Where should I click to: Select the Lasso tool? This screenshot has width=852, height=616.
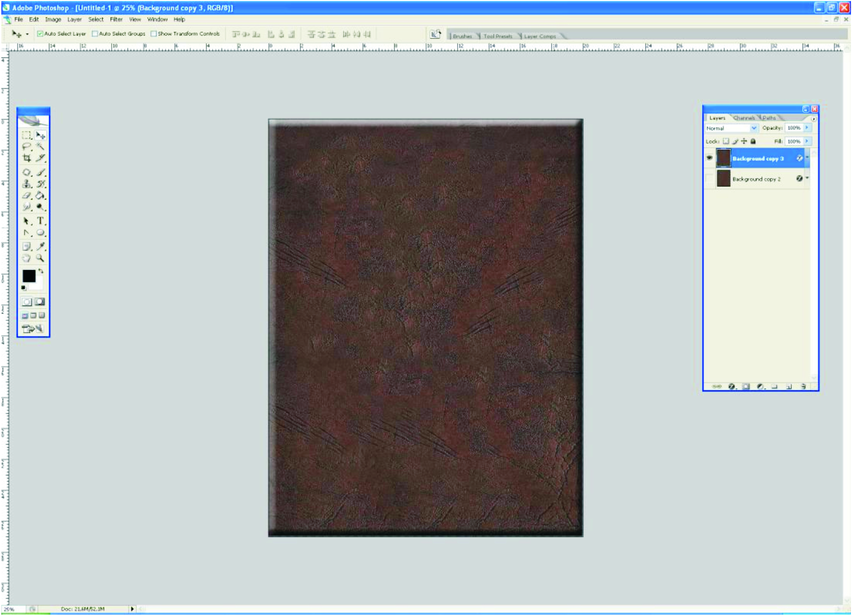coord(27,147)
